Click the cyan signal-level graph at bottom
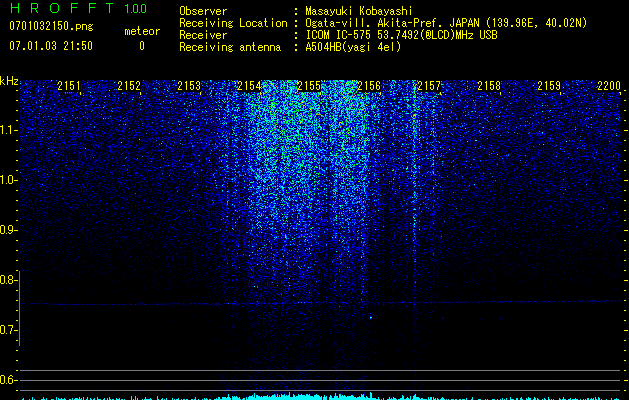Viewport: 629px width, 400px height. point(321,397)
